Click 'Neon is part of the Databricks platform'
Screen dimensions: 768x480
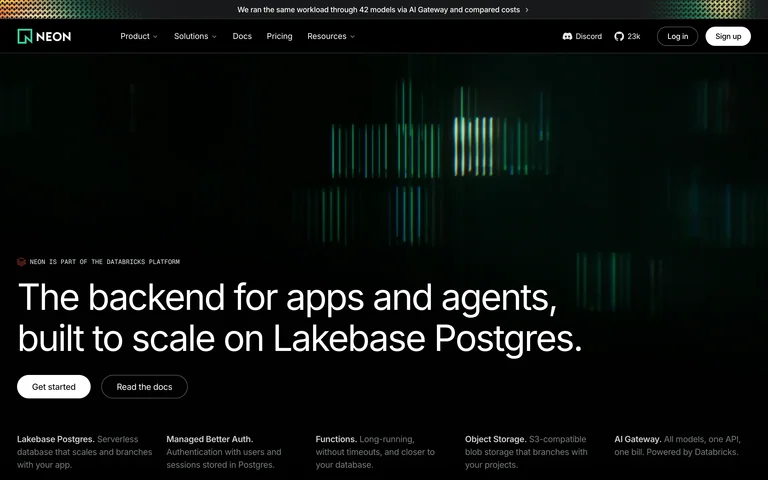(104, 262)
